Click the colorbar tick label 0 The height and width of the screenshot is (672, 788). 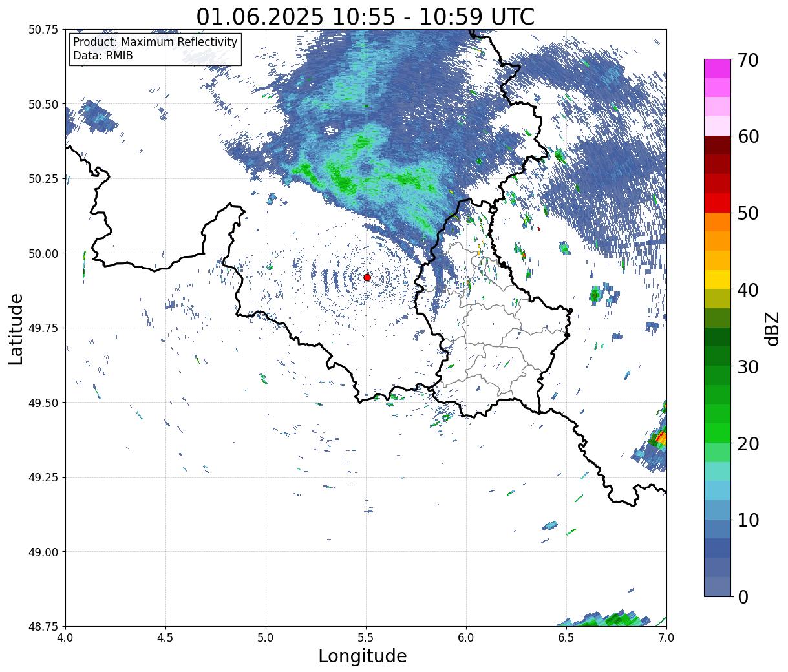coord(742,597)
